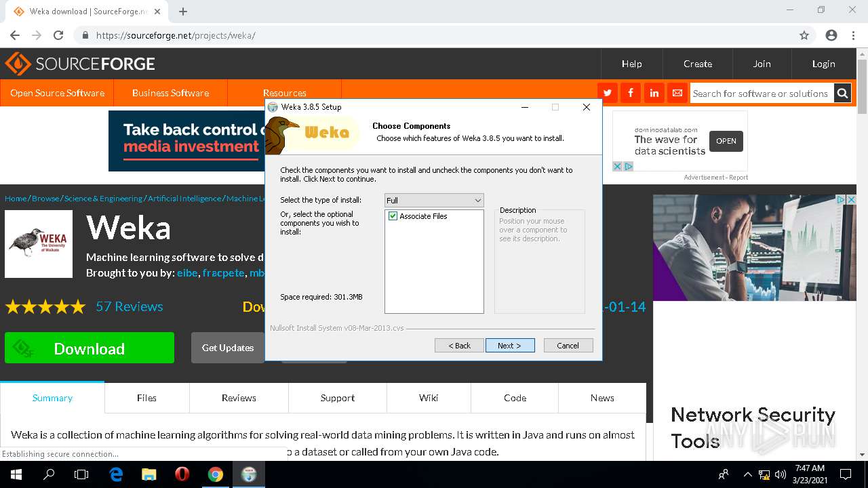This screenshot has height=488, width=868.
Task: Launch Edge from the taskbar
Action: coord(116,474)
